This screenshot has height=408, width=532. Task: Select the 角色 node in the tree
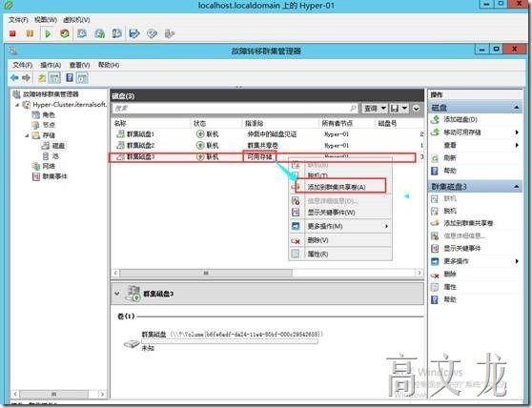coord(49,115)
